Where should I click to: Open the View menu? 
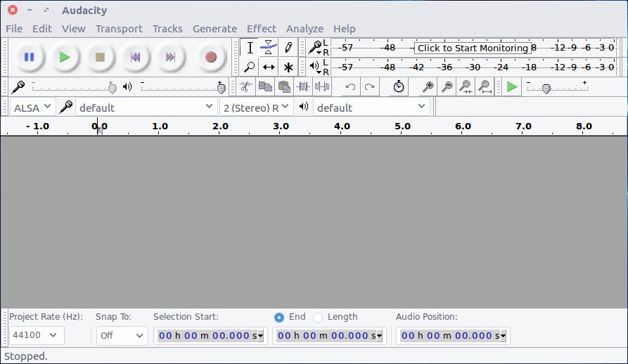(73, 29)
